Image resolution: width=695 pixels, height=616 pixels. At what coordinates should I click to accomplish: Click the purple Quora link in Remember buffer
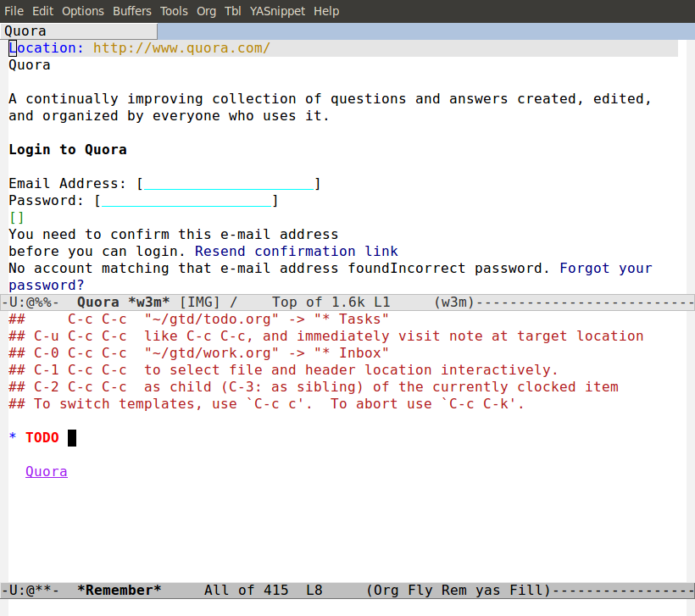tap(47, 471)
